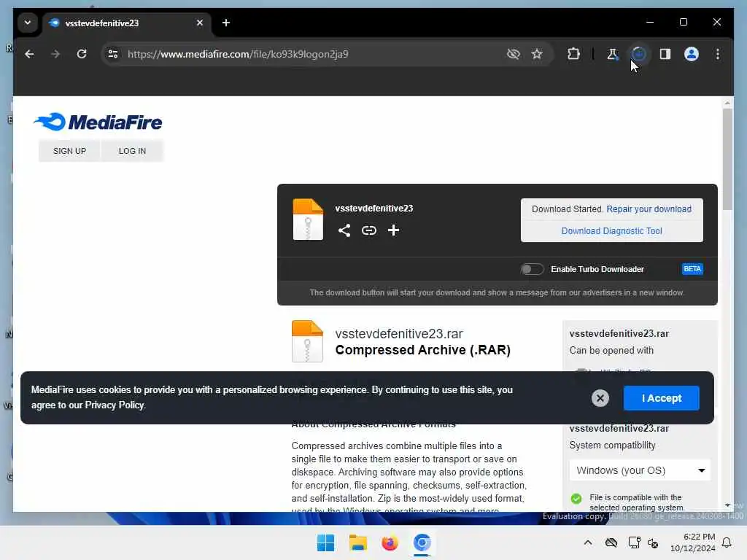Bookmark this page with the star icon

(x=537, y=54)
